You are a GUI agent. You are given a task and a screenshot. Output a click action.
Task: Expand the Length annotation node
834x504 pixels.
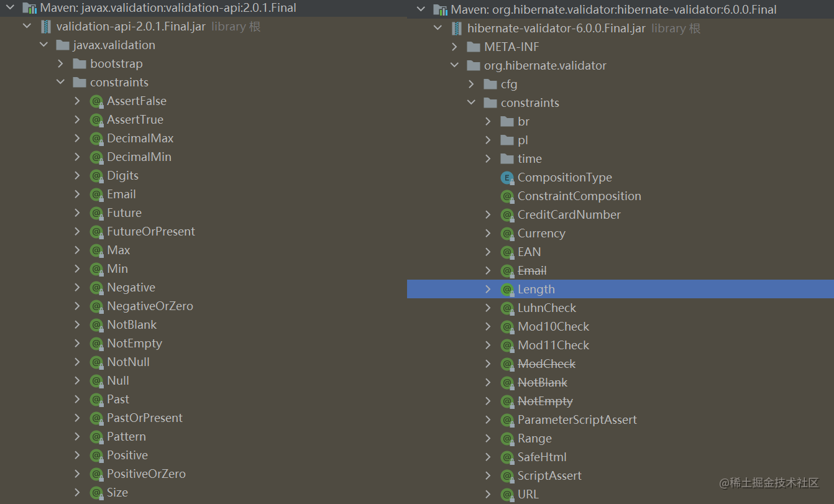(x=488, y=289)
